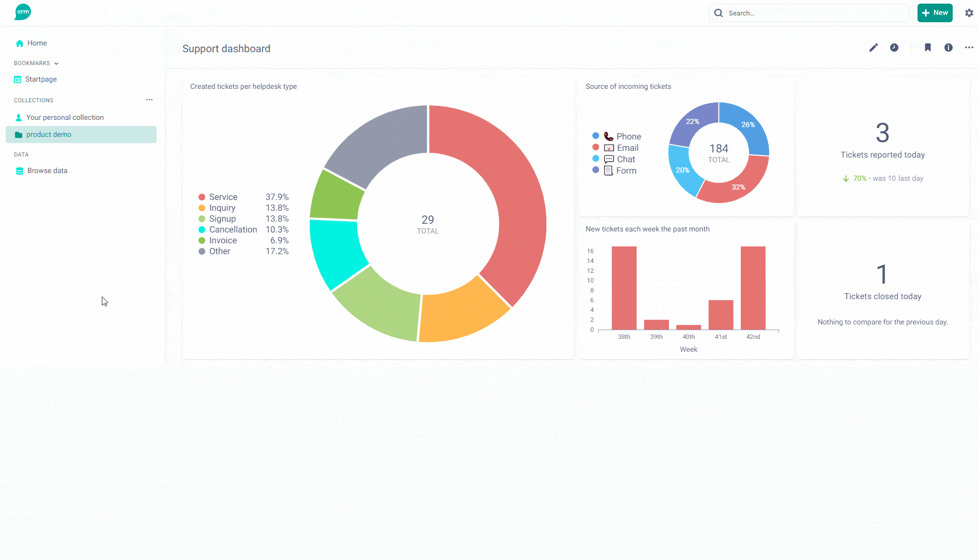978x560 pixels.
Task: Select the pencil edit dashboard icon
Action: point(873,48)
